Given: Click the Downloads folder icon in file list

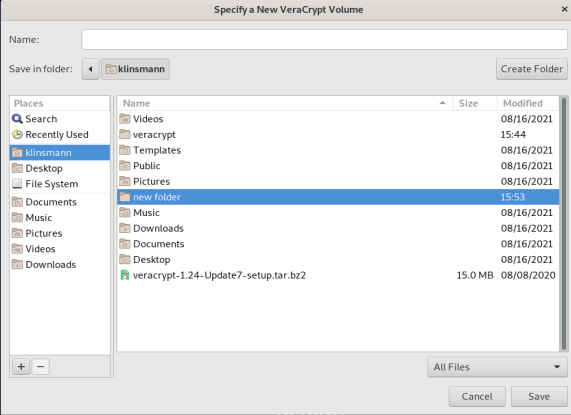Looking at the screenshot, I should tap(125, 228).
